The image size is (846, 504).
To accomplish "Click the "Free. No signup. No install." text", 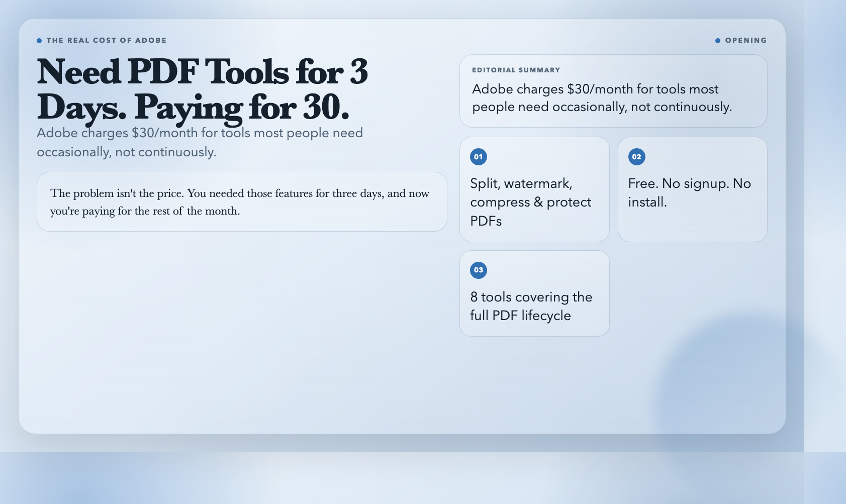I will point(690,192).
